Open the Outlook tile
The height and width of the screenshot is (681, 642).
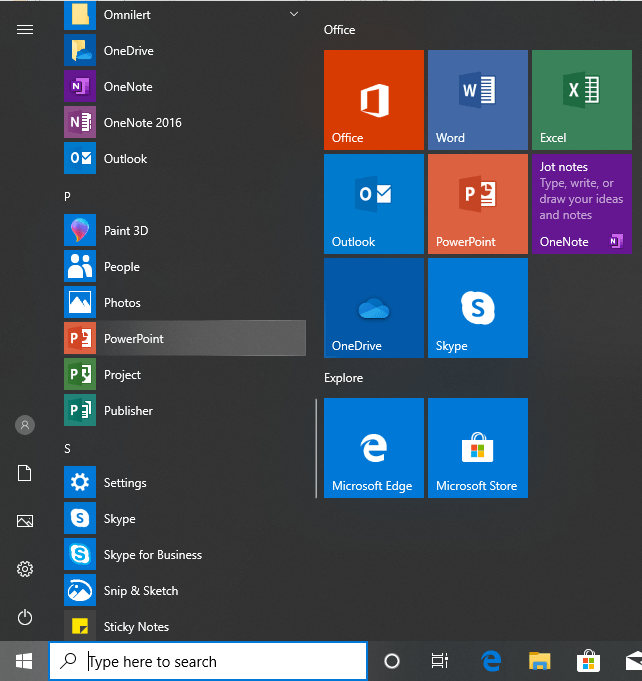click(374, 204)
